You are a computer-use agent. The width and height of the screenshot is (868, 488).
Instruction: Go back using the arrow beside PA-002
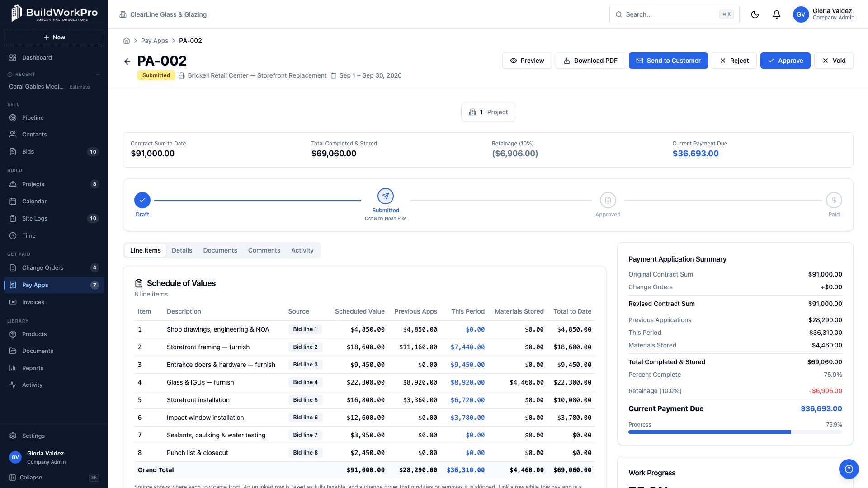(x=127, y=61)
